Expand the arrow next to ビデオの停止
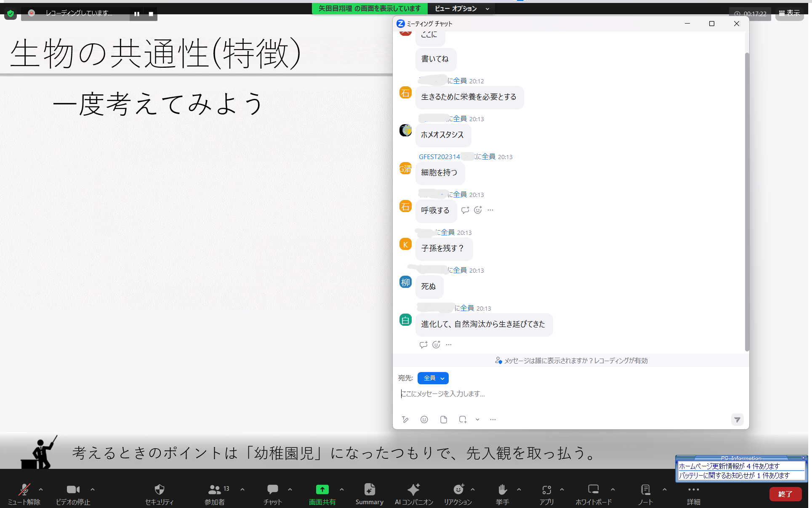Screen dimensions: 812x508 (93, 489)
